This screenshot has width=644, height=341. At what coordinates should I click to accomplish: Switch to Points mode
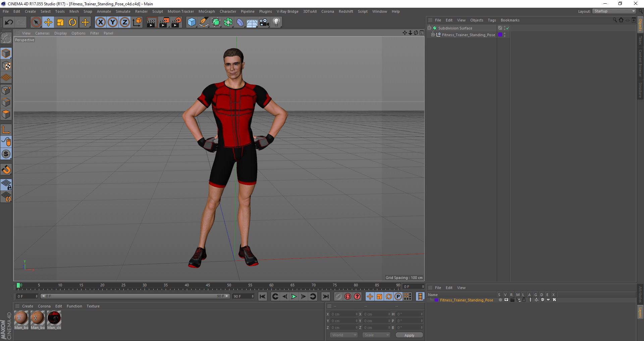(6, 90)
